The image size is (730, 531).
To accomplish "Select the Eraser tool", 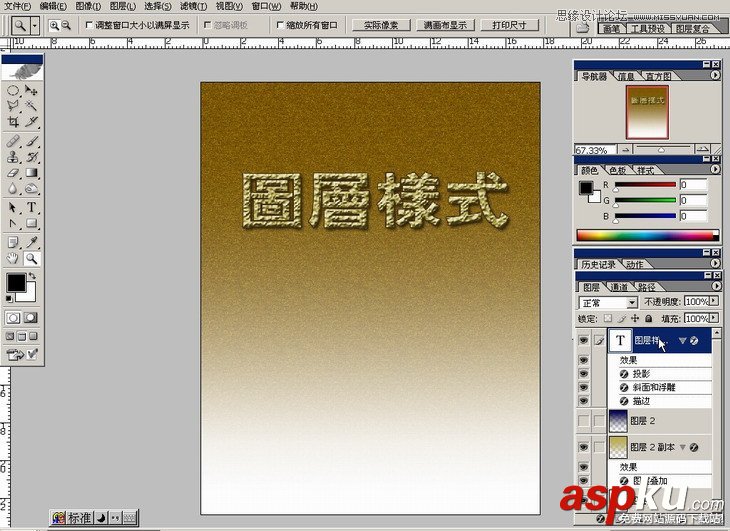I will pyautogui.click(x=13, y=173).
